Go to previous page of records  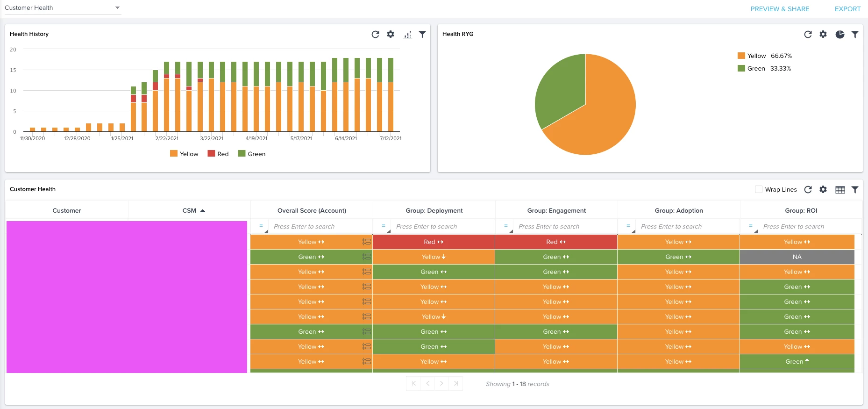427,384
